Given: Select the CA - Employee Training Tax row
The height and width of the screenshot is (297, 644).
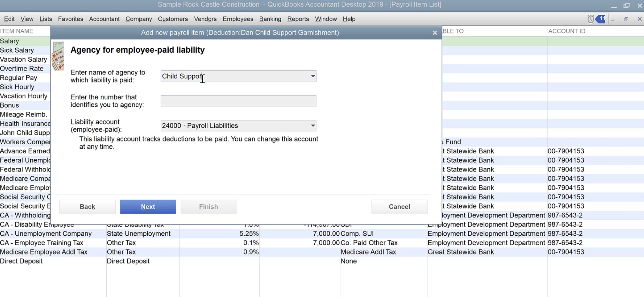Looking at the screenshot, I should [x=42, y=243].
